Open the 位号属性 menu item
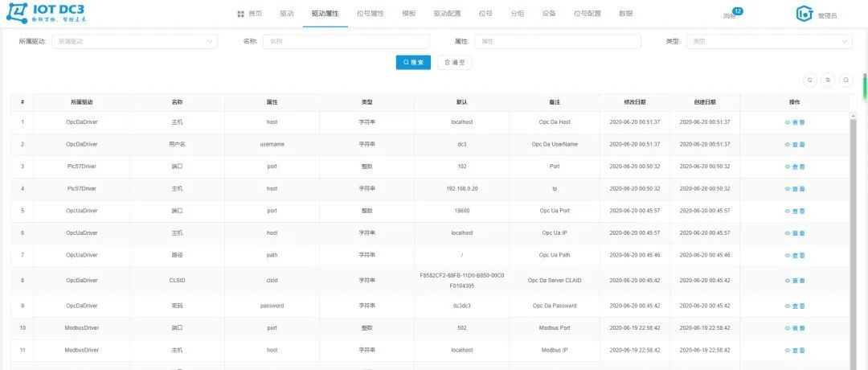This screenshot has height=370, width=868. [x=371, y=14]
